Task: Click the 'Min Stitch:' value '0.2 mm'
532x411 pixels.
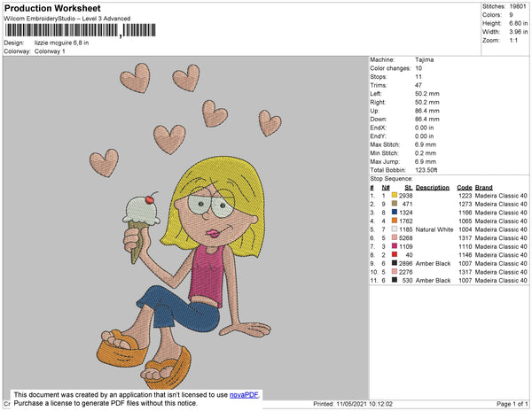Action: pos(425,153)
